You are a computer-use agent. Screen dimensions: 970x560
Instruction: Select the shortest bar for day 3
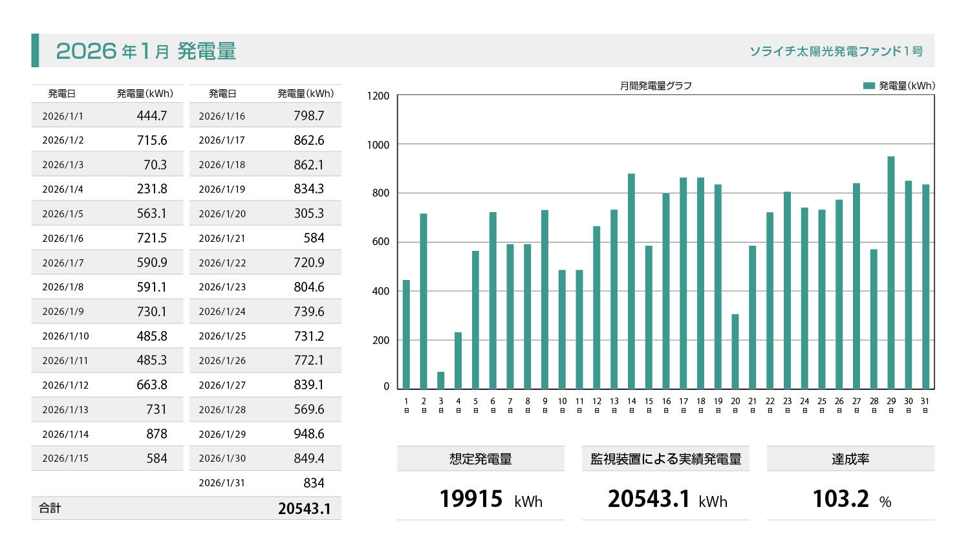tap(441, 380)
